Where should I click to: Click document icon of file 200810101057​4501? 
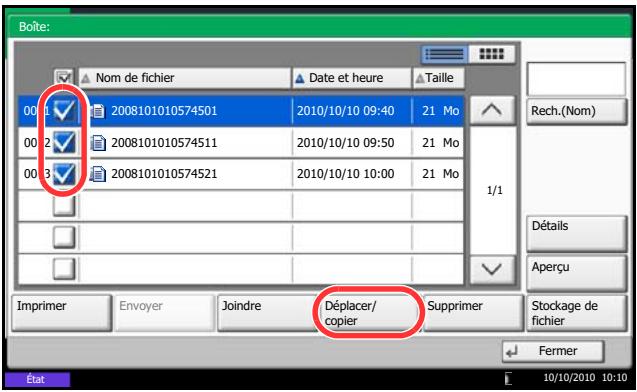(98, 111)
